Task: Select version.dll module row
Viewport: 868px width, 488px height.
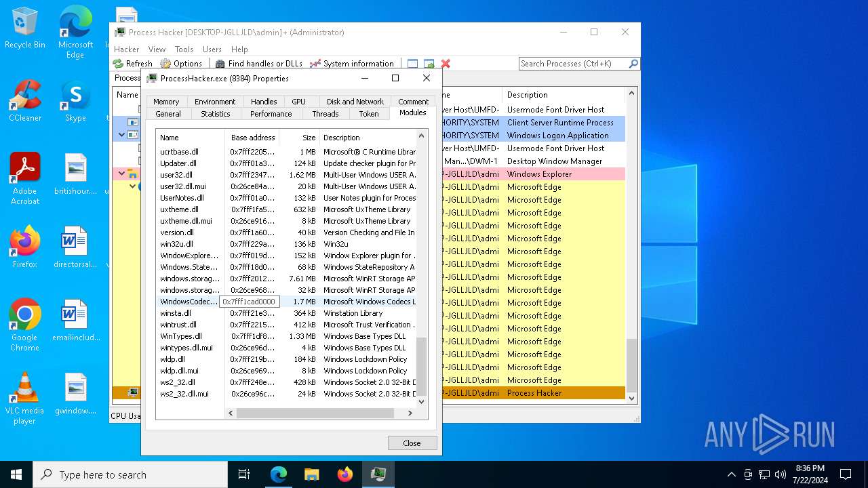Action: (x=286, y=232)
